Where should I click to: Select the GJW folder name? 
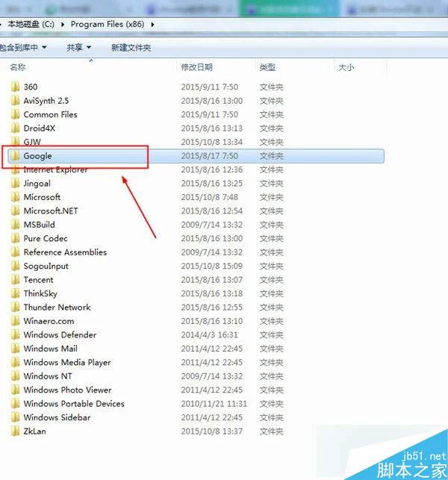pos(32,142)
